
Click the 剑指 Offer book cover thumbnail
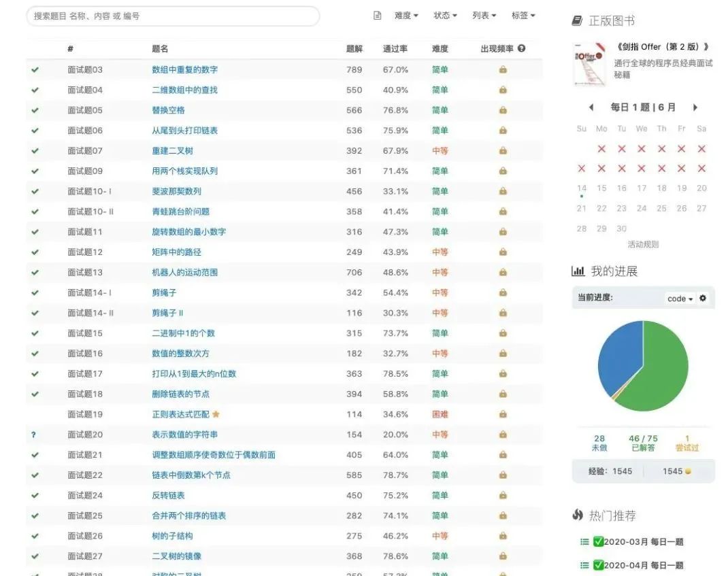click(589, 65)
